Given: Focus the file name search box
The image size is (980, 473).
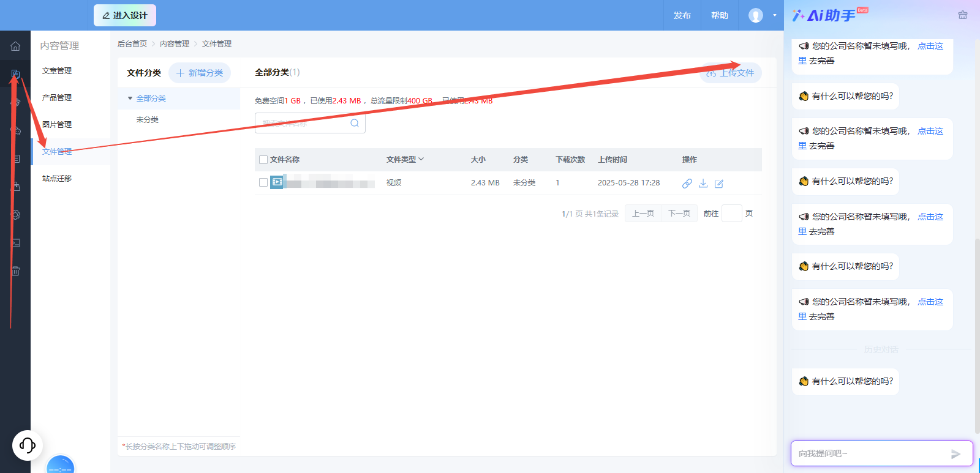Looking at the screenshot, I should pos(310,123).
